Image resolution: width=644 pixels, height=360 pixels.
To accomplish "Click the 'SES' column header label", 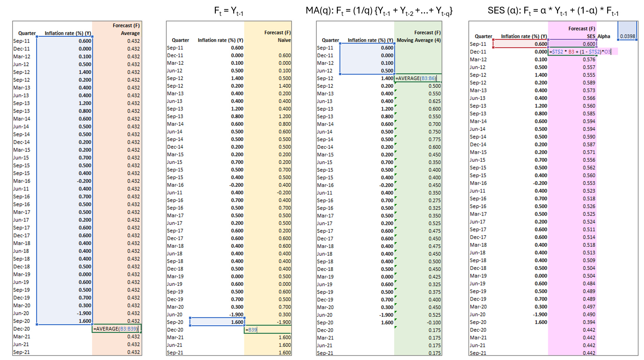I will (591, 36).
